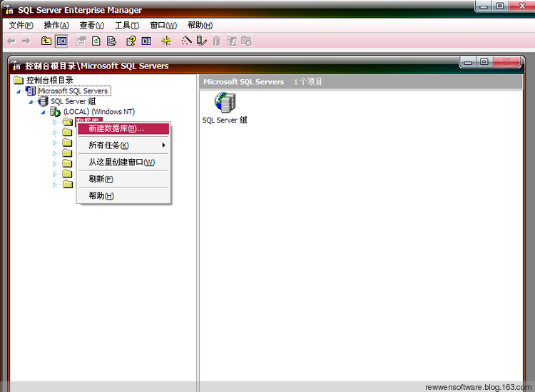
Task: Open the 查看(V) menu
Action: (x=92, y=25)
